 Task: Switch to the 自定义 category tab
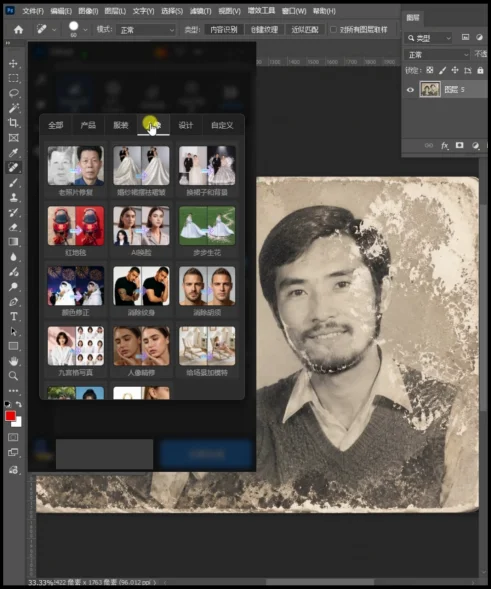point(223,125)
